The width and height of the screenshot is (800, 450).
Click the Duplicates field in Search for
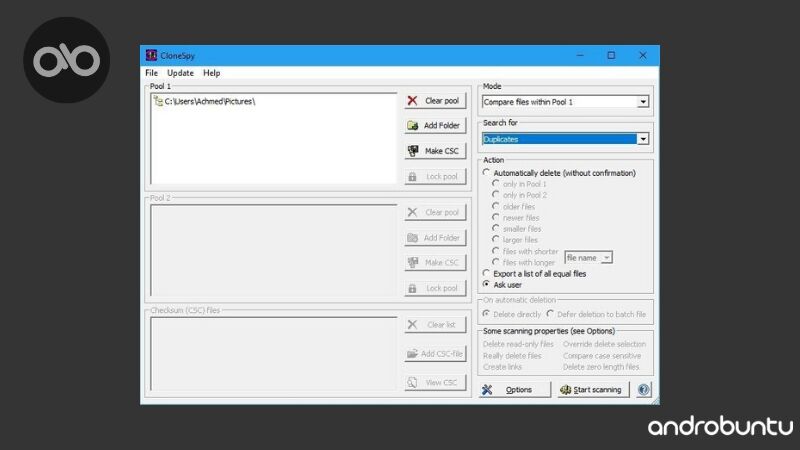click(x=559, y=139)
